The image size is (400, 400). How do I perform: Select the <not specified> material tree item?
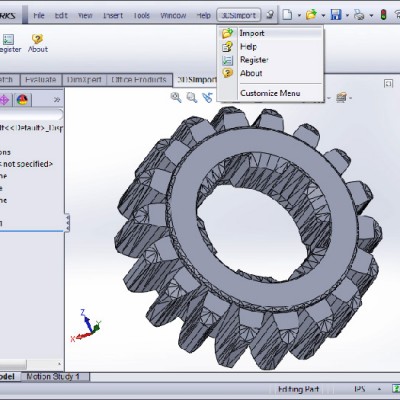point(27,164)
